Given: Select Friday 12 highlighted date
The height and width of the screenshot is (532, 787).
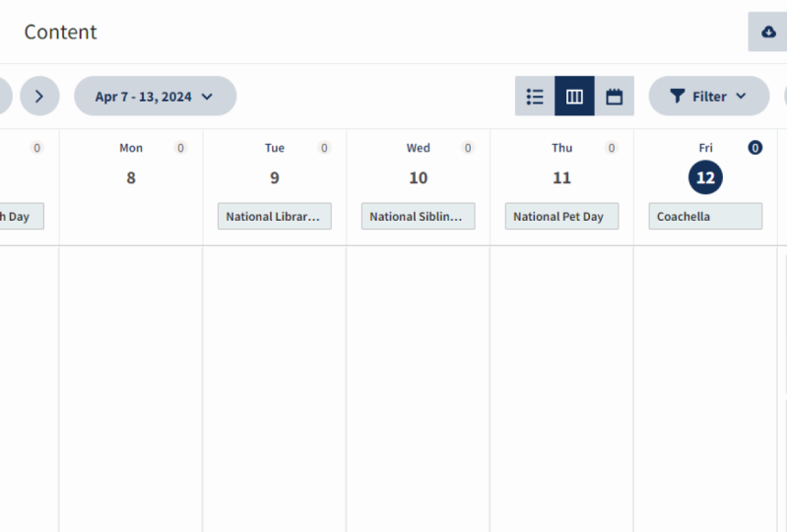Looking at the screenshot, I should (x=705, y=177).
